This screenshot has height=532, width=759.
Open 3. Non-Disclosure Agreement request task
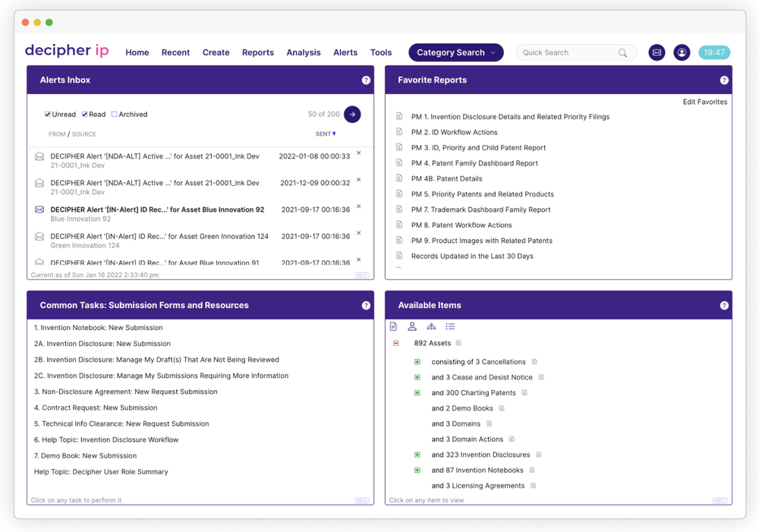click(x=125, y=392)
